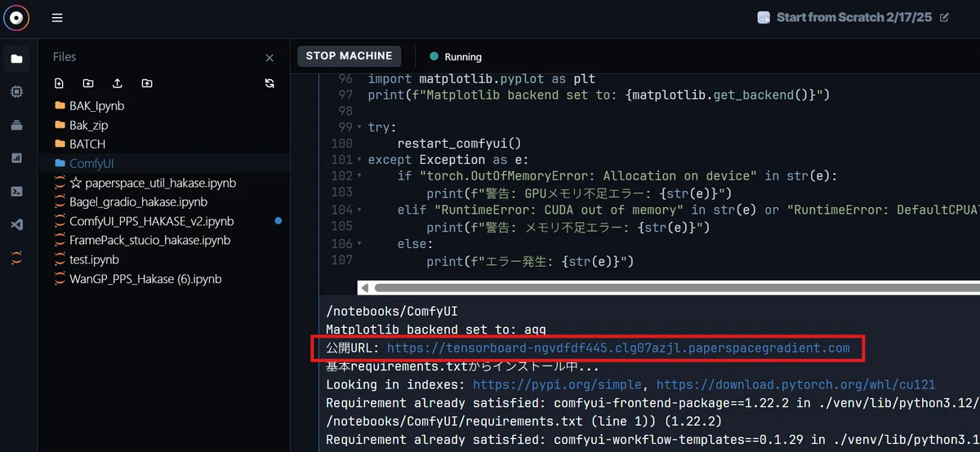Click the upload file icon
This screenshot has height=452, width=980.
coord(117,83)
